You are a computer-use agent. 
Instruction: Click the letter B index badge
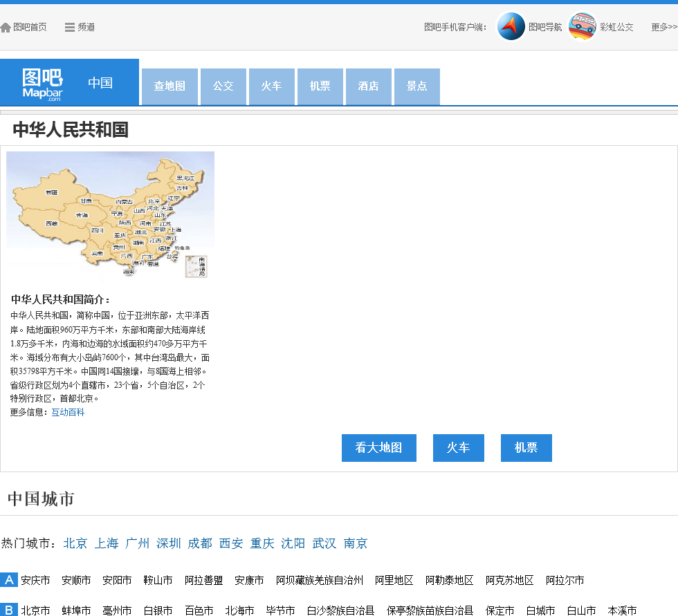point(8,610)
